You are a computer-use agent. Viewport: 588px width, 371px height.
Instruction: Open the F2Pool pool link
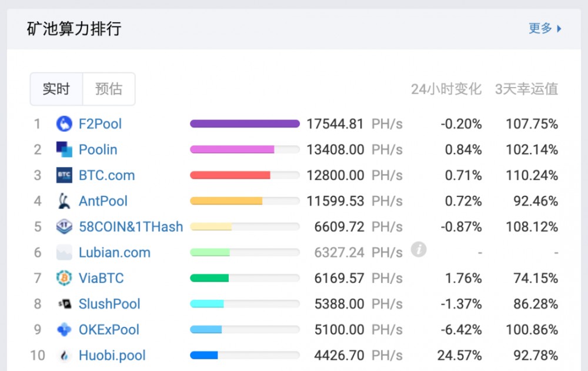100,124
